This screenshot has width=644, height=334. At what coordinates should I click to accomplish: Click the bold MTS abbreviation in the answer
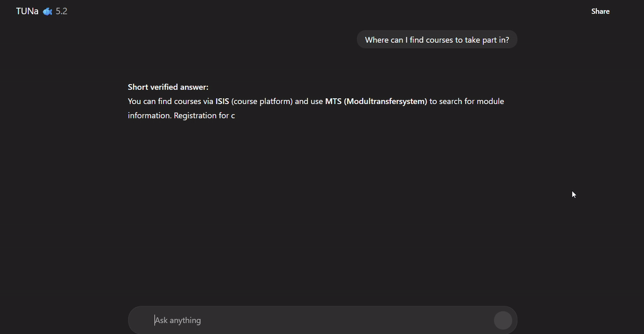point(333,101)
